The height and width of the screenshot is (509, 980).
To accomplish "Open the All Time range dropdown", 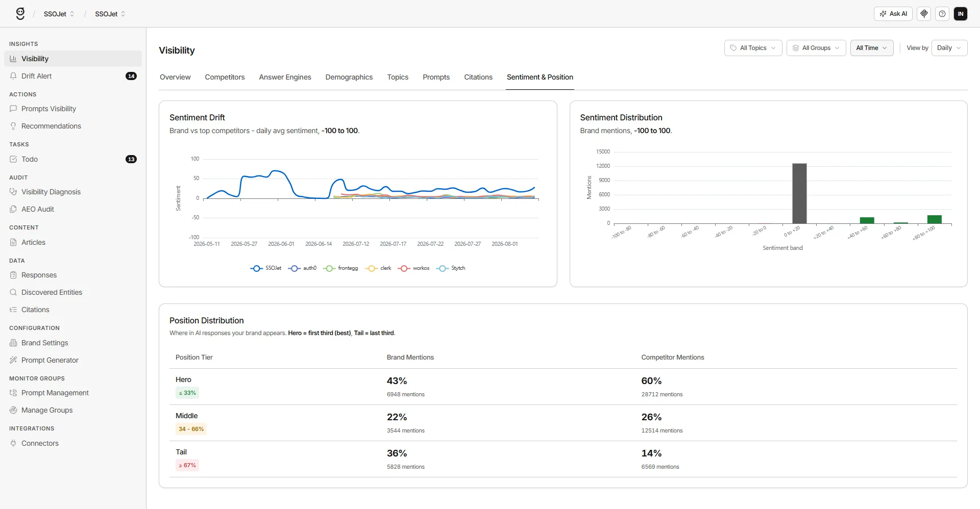I will [x=872, y=48].
